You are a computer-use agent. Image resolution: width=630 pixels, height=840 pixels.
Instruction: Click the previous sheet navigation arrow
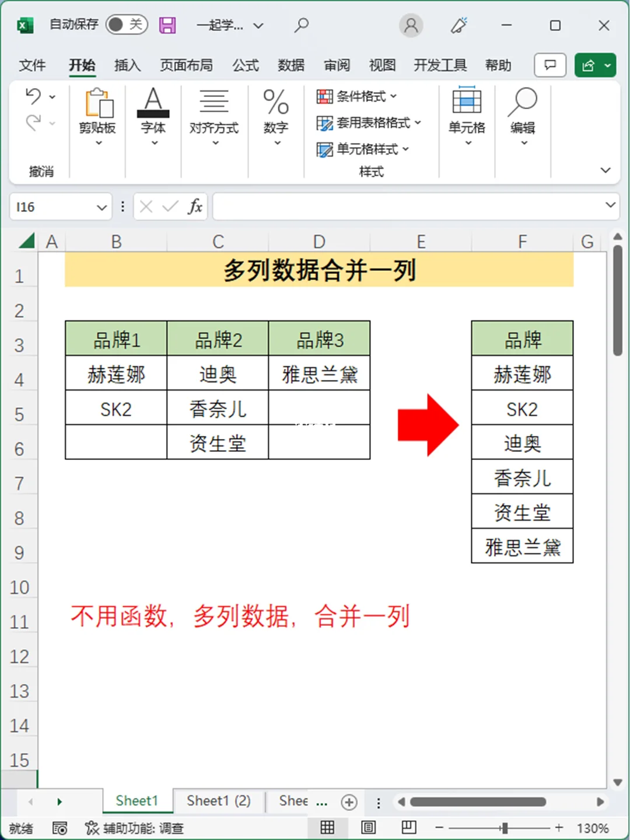[x=30, y=801]
